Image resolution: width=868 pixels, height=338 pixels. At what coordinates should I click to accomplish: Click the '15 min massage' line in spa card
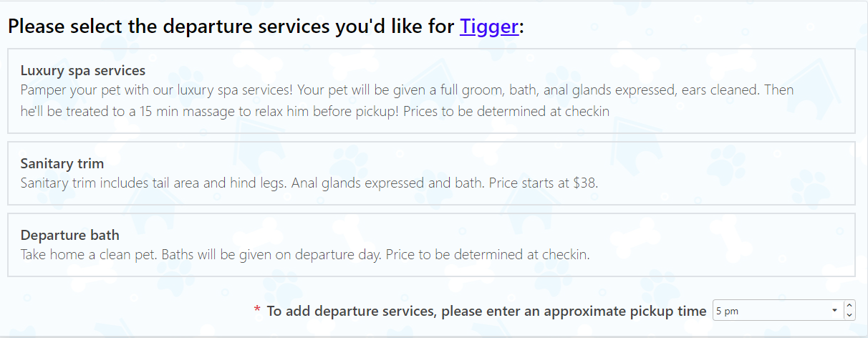click(x=315, y=111)
